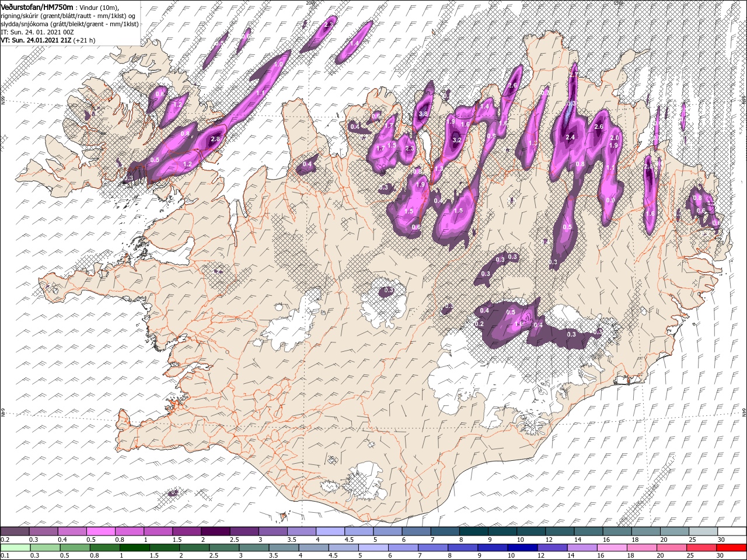Click the 3.2 precipitation value on map
Image resolution: width=747 pixels, height=560 pixels.
pyautogui.click(x=457, y=140)
